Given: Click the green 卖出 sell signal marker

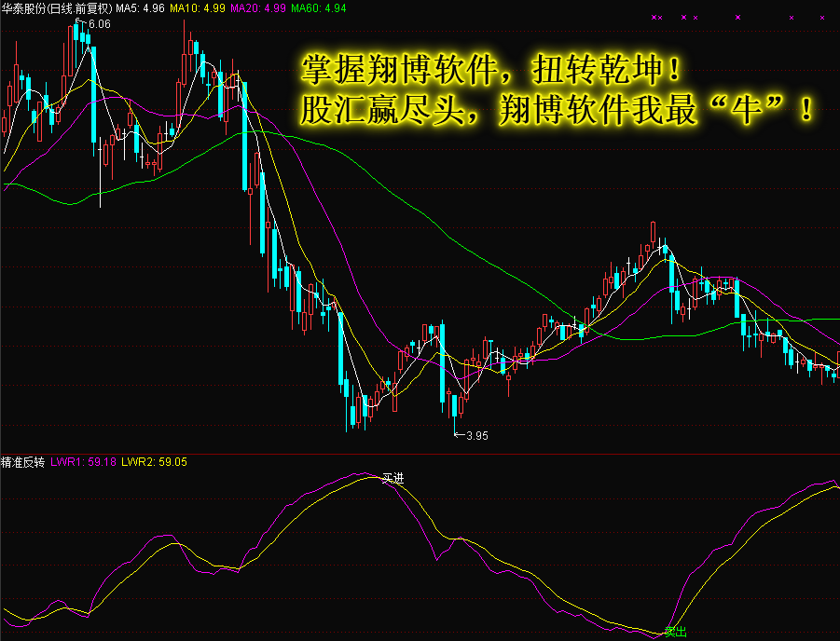Looking at the screenshot, I should pyautogui.click(x=676, y=632).
